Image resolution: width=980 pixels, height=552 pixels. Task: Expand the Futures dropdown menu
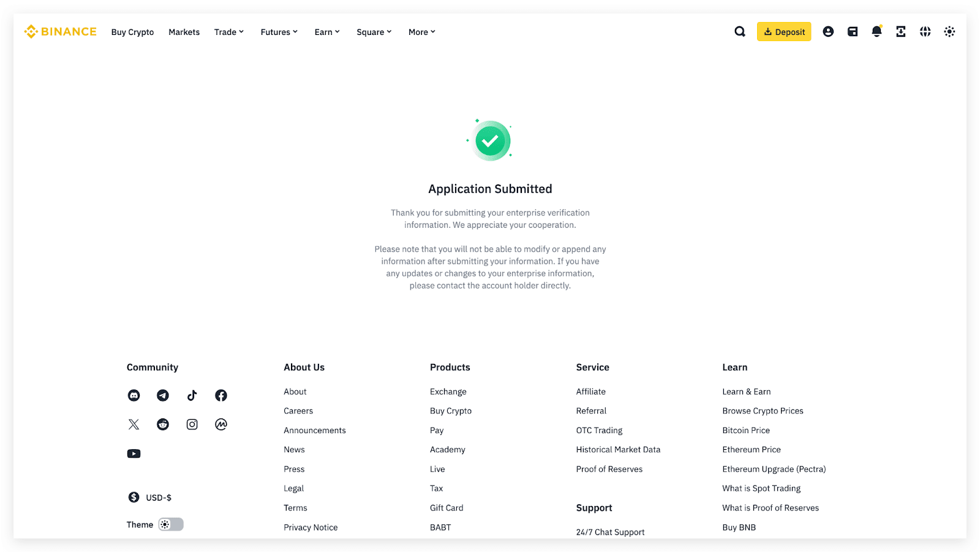pyautogui.click(x=279, y=32)
